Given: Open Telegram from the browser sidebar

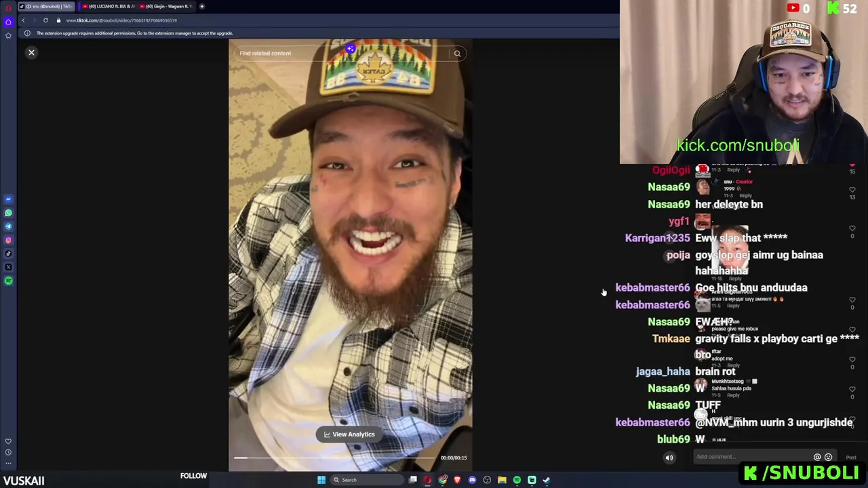Looking at the screenshot, I should [8, 226].
